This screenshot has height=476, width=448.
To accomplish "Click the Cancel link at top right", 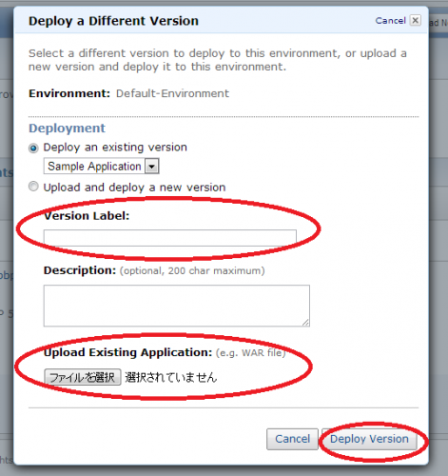I will click(x=390, y=21).
